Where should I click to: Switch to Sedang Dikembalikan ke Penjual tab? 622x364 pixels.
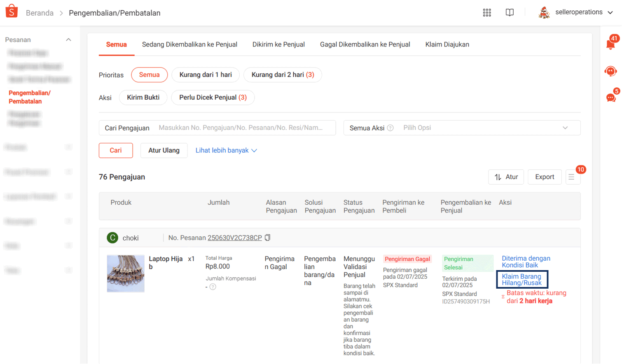189,44
